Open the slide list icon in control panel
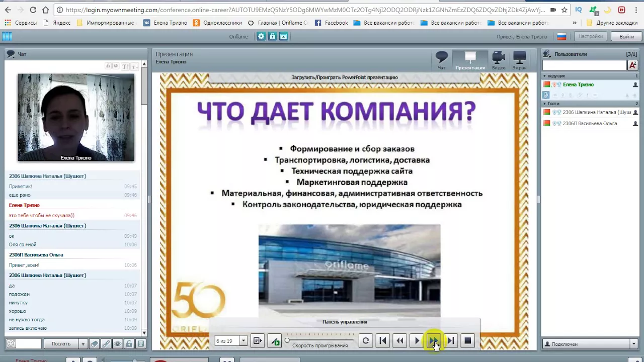The image size is (644, 362). click(257, 341)
